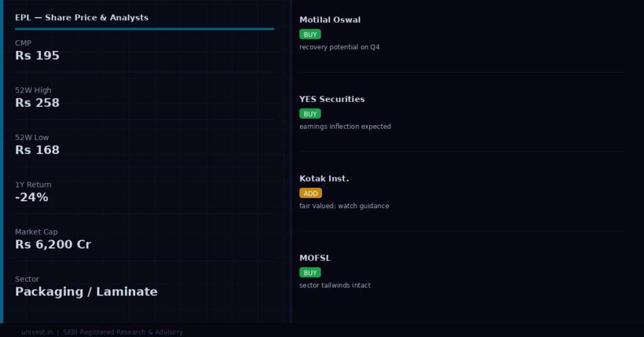The image size is (644, 337).
Task: Open the univest.in footer link
Action: (37, 332)
